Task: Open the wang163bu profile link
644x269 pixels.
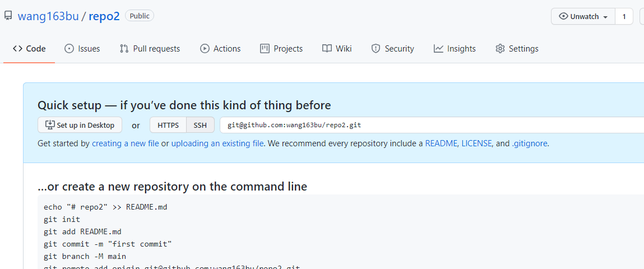Action: point(48,16)
